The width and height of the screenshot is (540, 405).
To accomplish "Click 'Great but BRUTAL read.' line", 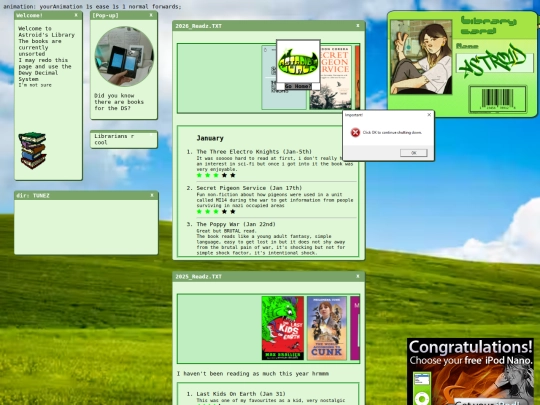I will (226, 231).
